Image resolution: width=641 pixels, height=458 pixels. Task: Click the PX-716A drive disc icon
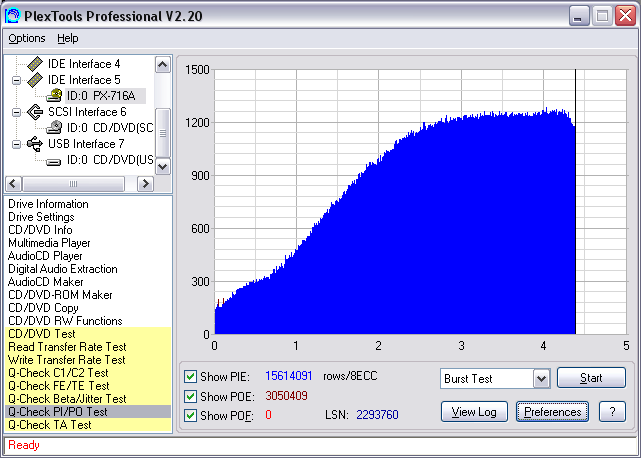(x=54, y=96)
